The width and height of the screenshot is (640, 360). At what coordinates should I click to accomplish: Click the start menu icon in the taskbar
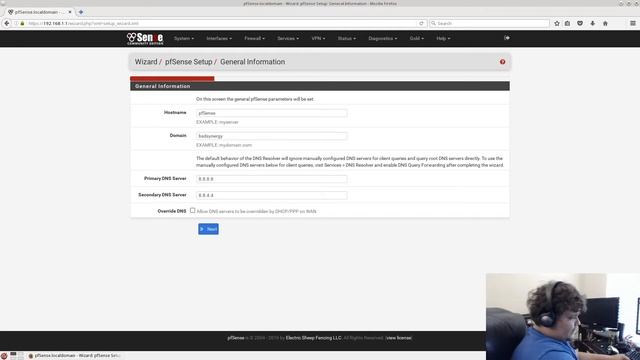click(x=4, y=356)
